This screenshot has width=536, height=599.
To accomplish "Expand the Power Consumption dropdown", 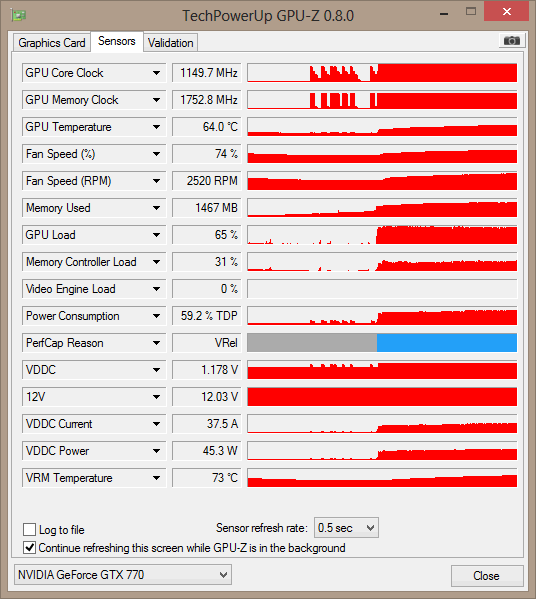I will click(156, 316).
